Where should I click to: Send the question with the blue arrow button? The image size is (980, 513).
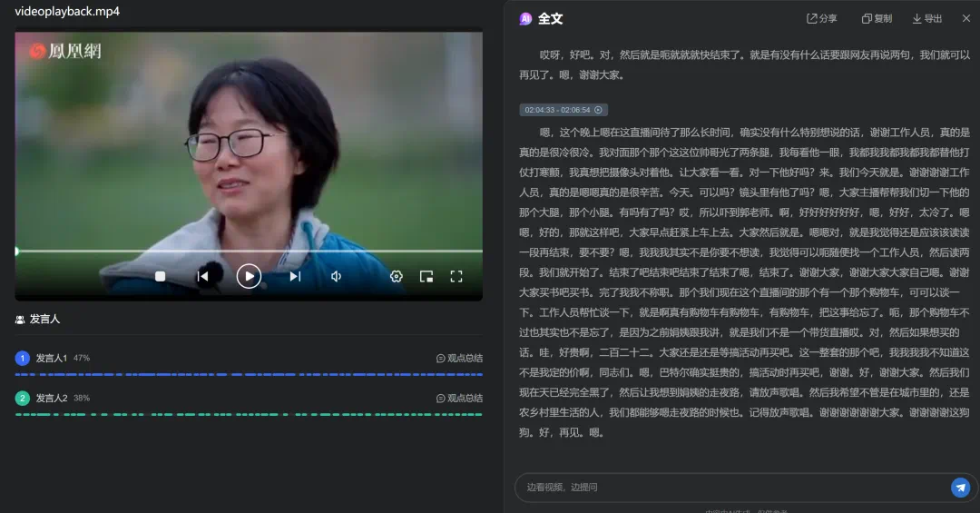pos(960,488)
